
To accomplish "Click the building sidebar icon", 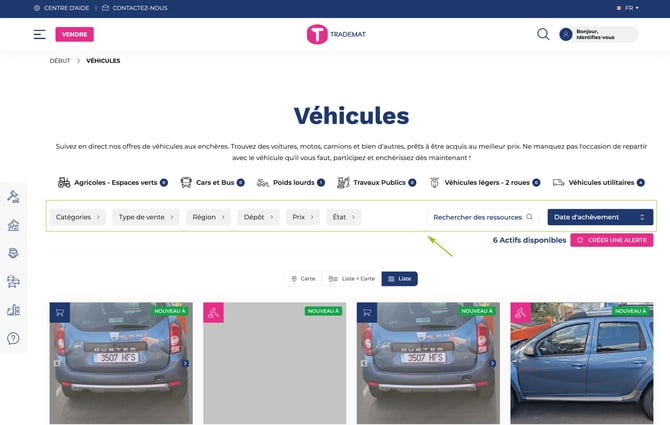I will pyautogui.click(x=13, y=225).
